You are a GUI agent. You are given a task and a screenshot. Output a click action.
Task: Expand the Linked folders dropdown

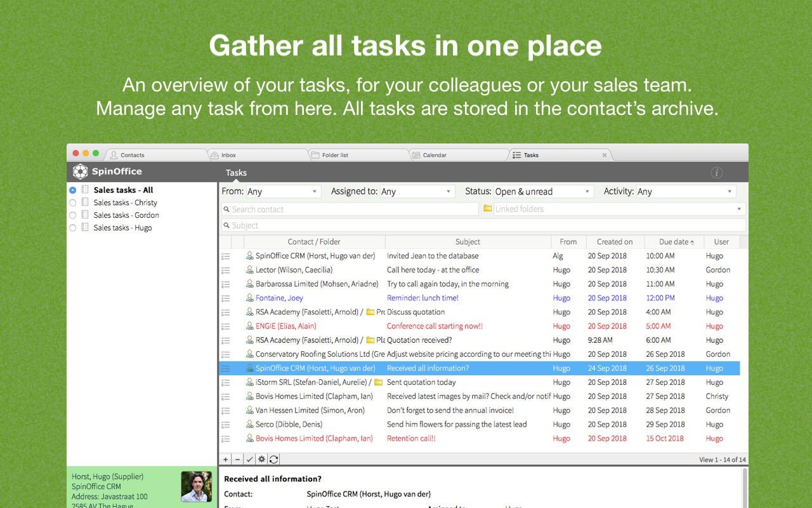tap(739, 209)
